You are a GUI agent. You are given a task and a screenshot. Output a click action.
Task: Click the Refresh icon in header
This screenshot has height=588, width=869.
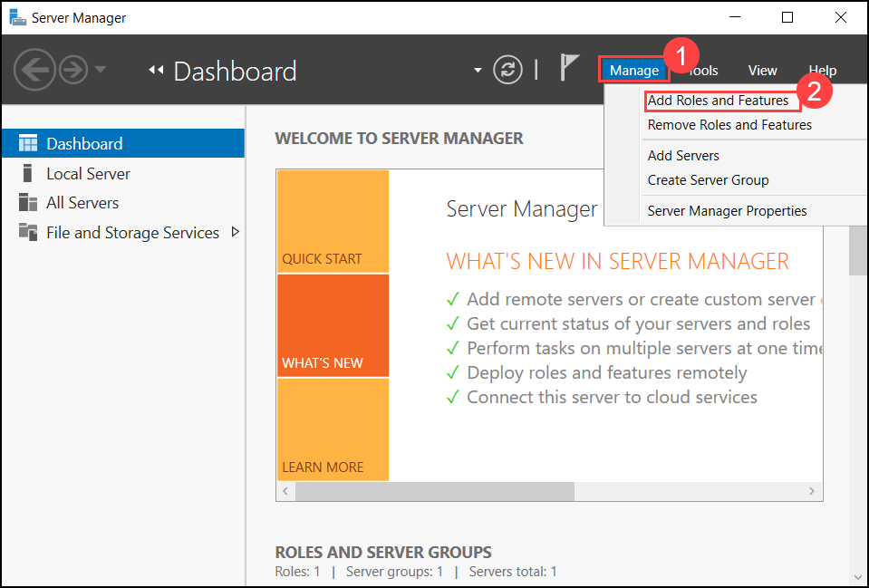(x=507, y=70)
